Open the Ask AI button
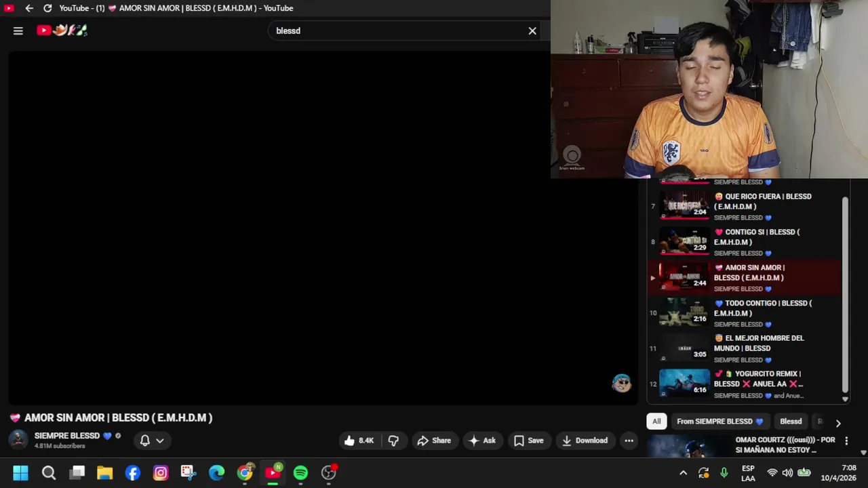 [482, 441]
